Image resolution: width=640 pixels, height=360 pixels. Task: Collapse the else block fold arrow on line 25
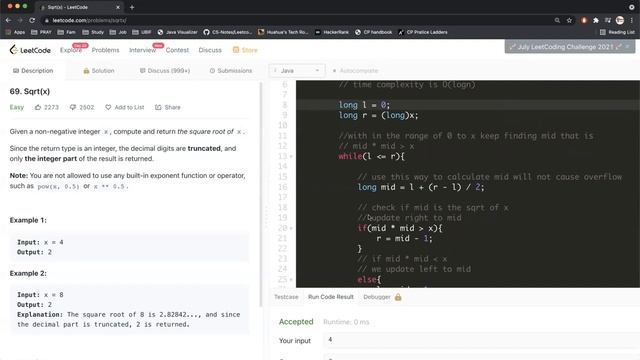(291, 280)
